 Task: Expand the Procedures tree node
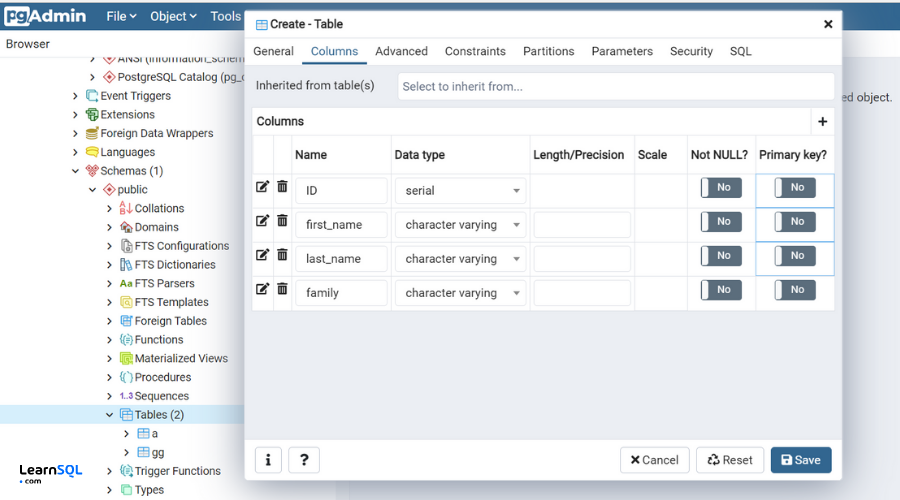click(109, 378)
